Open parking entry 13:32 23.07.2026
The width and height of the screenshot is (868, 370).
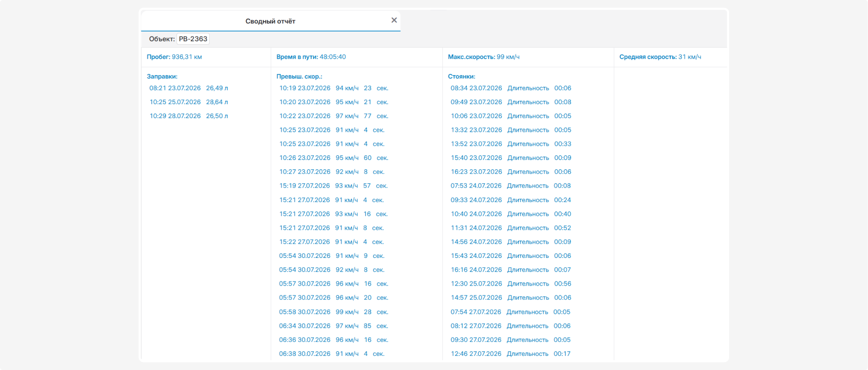coord(511,130)
